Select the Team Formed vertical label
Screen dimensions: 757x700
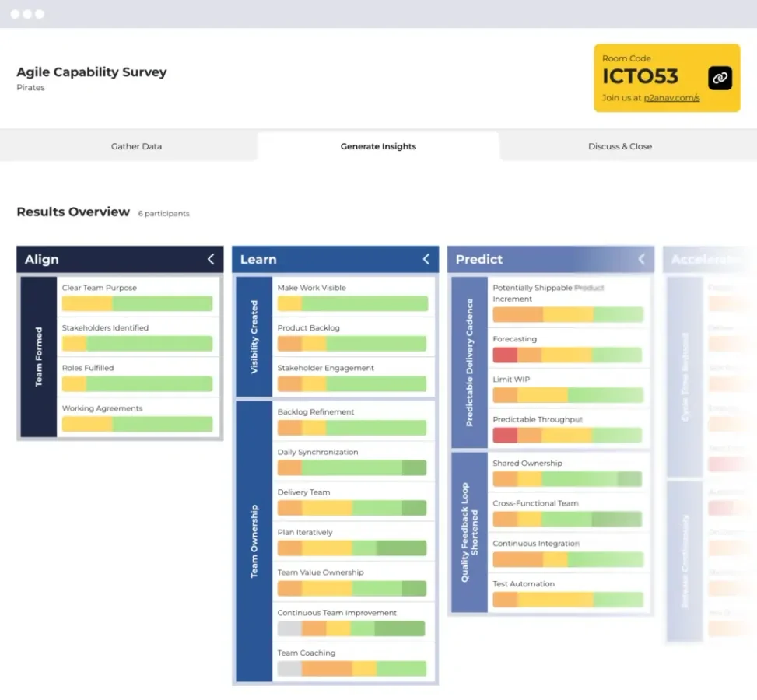[x=39, y=357]
